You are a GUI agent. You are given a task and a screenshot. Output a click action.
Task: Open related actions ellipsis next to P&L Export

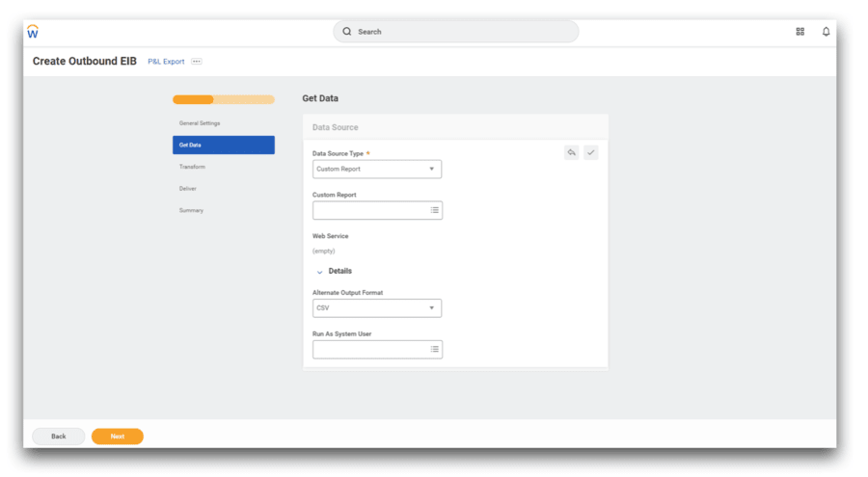click(x=197, y=62)
